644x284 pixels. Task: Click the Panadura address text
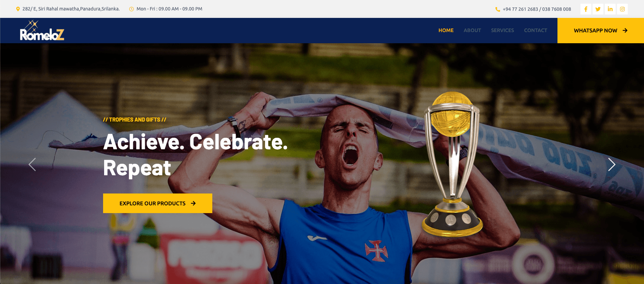click(71, 9)
